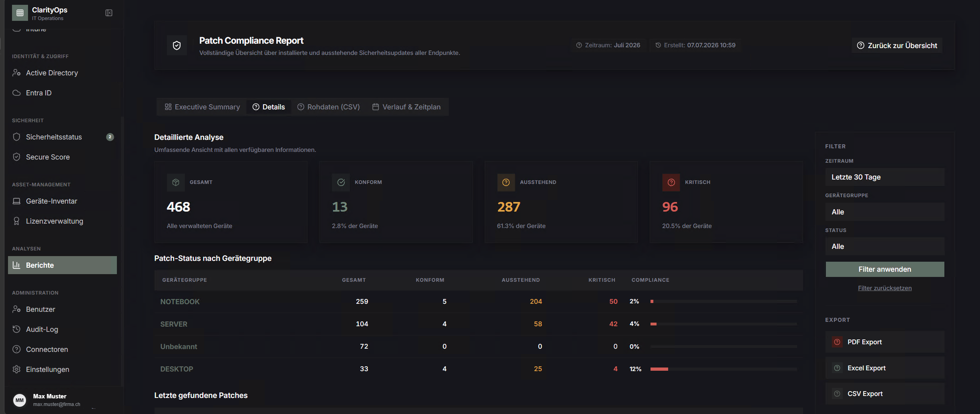The height and width of the screenshot is (414, 980).
Task: Click the AUSSTEHEND column header
Action: [520, 280]
